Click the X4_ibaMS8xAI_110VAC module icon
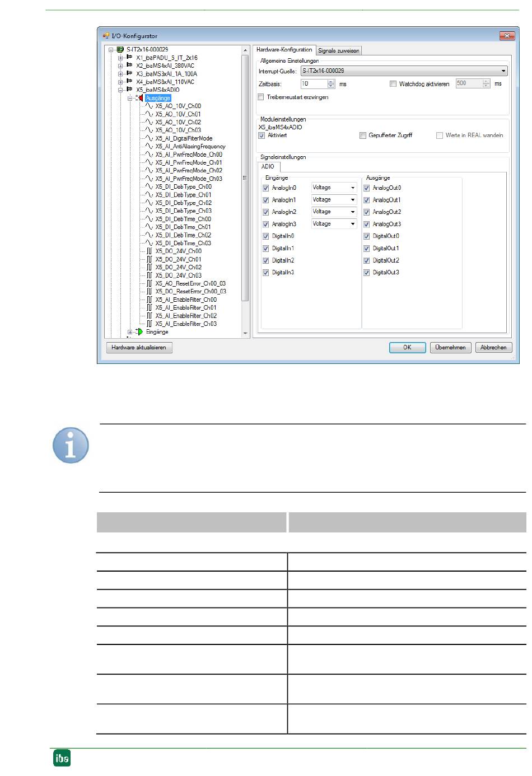Viewport: 532px width, 776px height. pos(129,82)
